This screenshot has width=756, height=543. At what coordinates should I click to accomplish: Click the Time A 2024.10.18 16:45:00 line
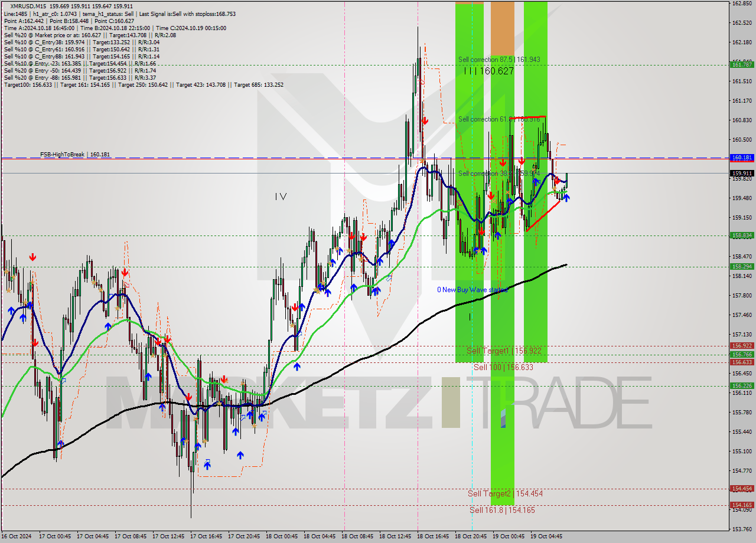pyautogui.click(x=115, y=28)
